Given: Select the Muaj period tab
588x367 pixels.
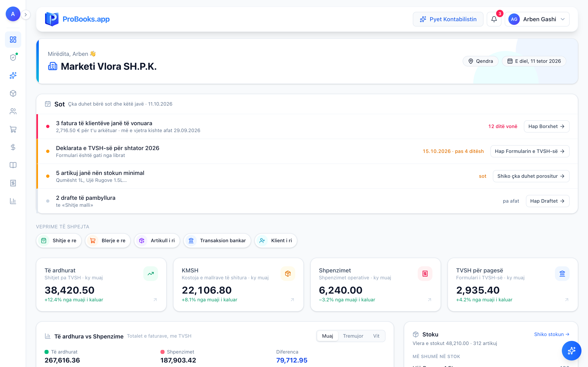Looking at the screenshot, I should click(x=327, y=336).
